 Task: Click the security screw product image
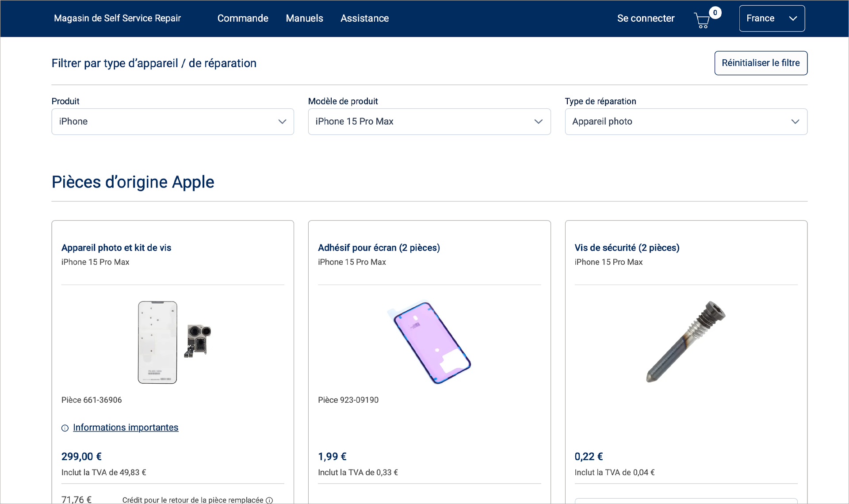pyautogui.click(x=686, y=342)
